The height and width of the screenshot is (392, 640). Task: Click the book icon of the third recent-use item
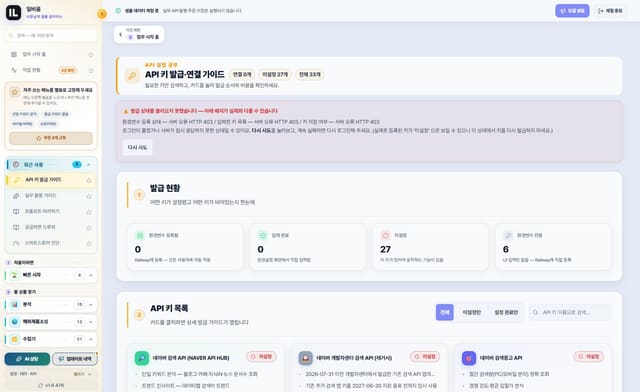coord(16,212)
